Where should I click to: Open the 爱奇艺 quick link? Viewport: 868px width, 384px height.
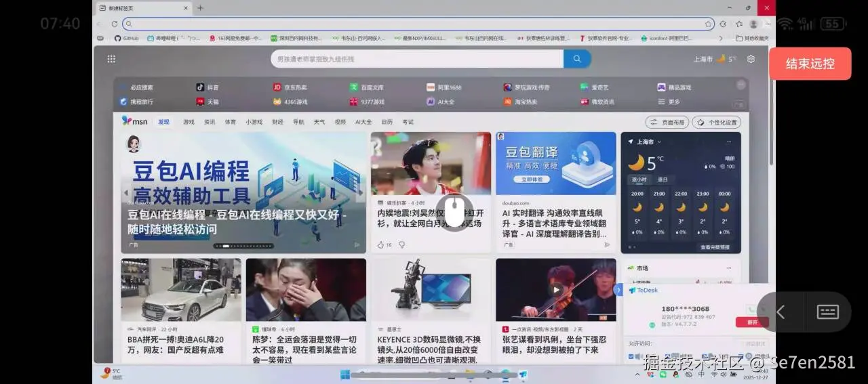click(x=593, y=87)
